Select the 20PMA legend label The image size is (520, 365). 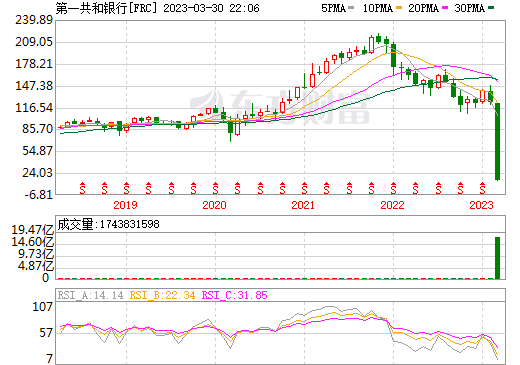pyautogui.click(x=423, y=8)
